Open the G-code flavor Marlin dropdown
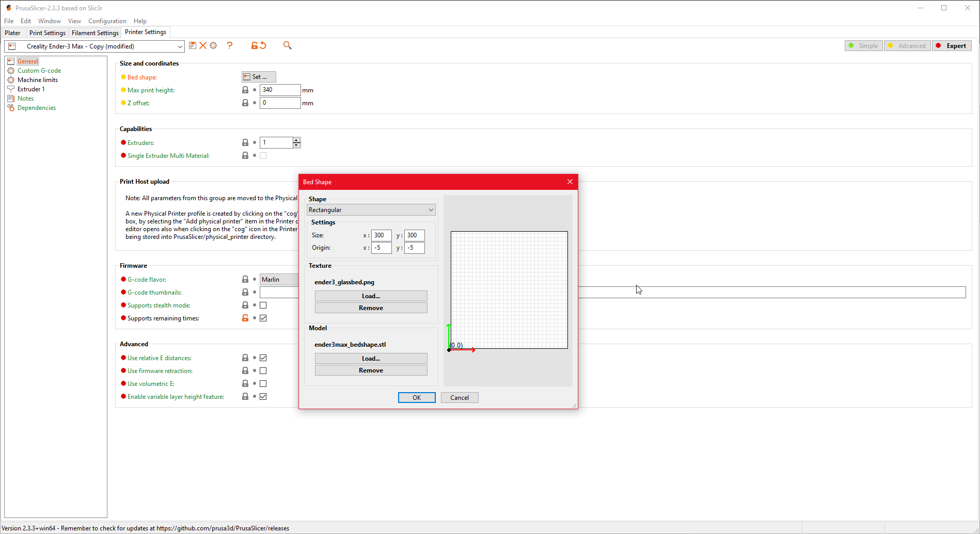The image size is (980, 534). 279,279
